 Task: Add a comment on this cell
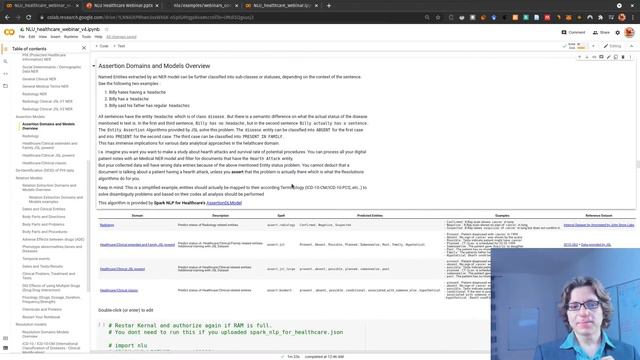[x=601, y=57]
